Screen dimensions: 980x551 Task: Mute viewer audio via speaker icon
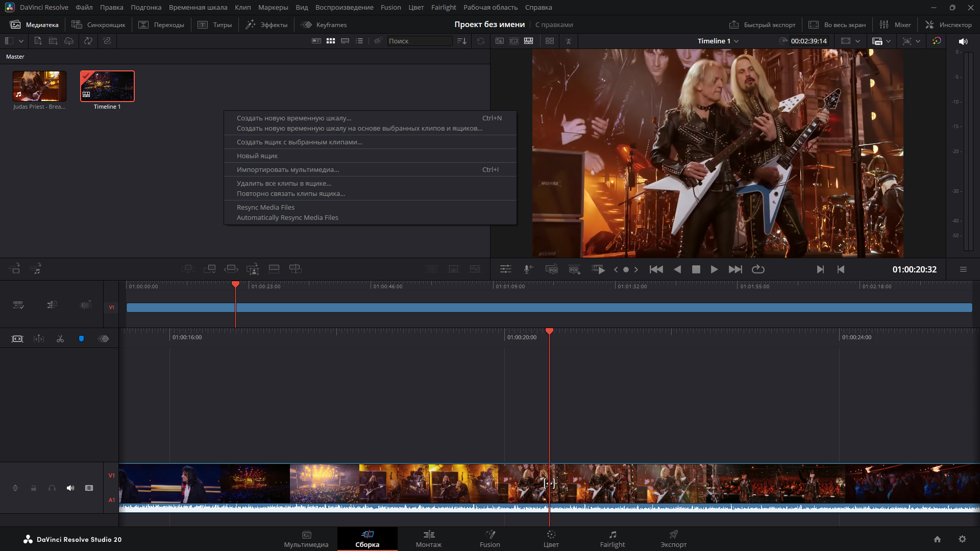click(963, 41)
